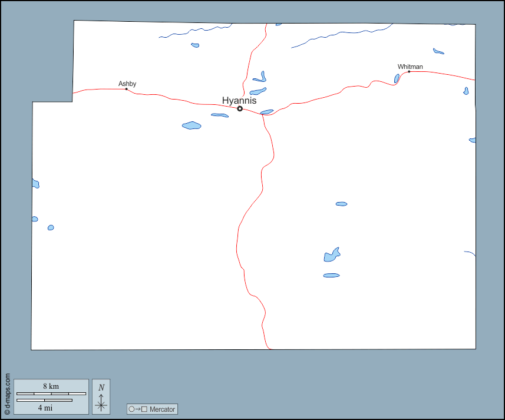
Task: Select the 8 km scale bar
Action: click(51, 393)
